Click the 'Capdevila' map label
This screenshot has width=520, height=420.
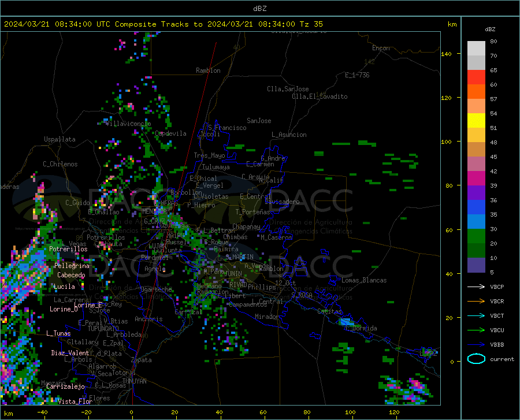pos(170,133)
